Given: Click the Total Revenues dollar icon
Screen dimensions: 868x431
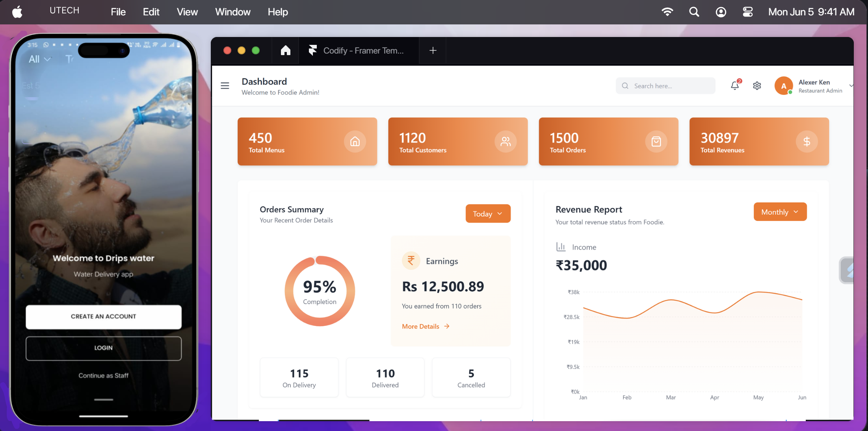Looking at the screenshot, I should coord(807,141).
